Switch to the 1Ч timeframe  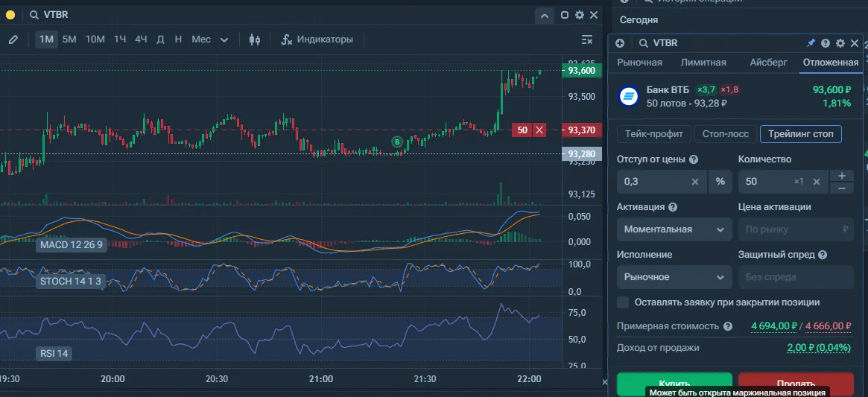120,39
